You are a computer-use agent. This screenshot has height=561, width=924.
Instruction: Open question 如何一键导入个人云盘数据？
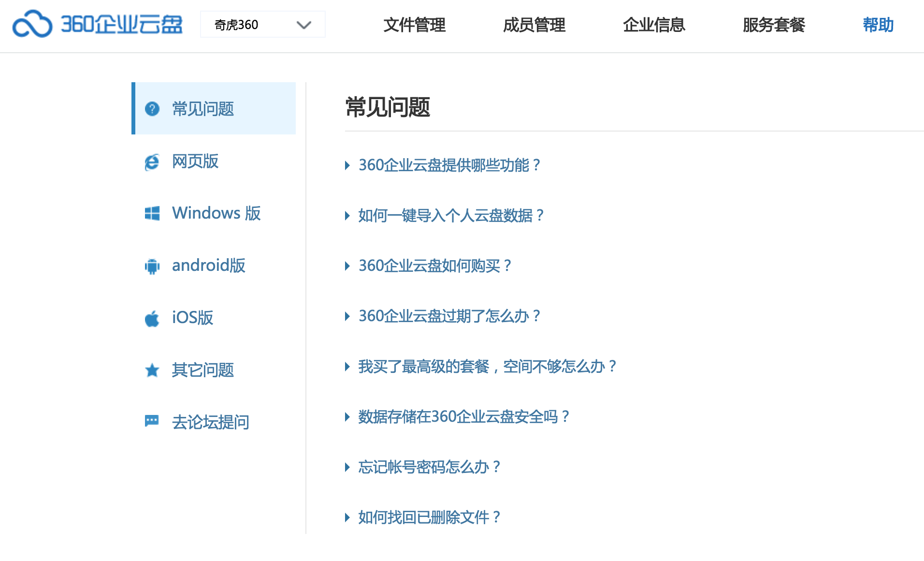point(451,216)
